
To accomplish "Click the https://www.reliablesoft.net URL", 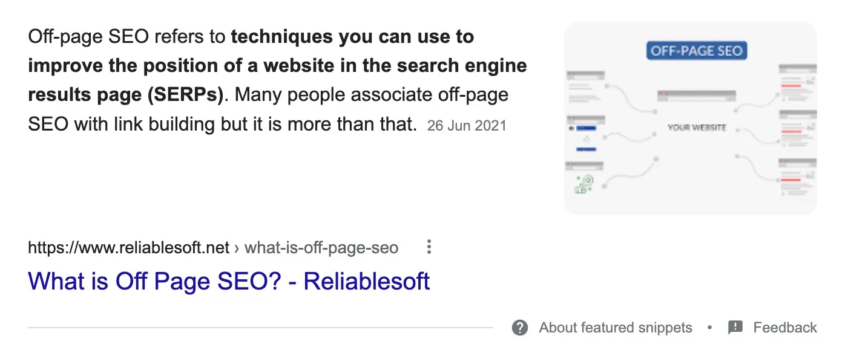I will tap(129, 248).
